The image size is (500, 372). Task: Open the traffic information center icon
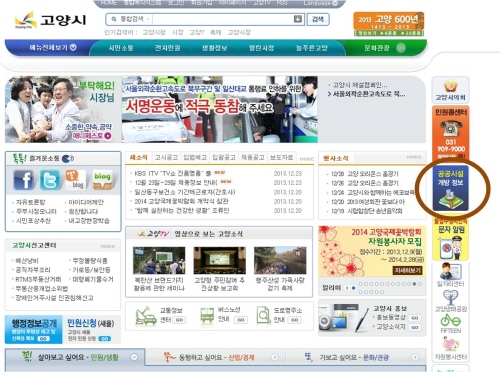(x=146, y=316)
